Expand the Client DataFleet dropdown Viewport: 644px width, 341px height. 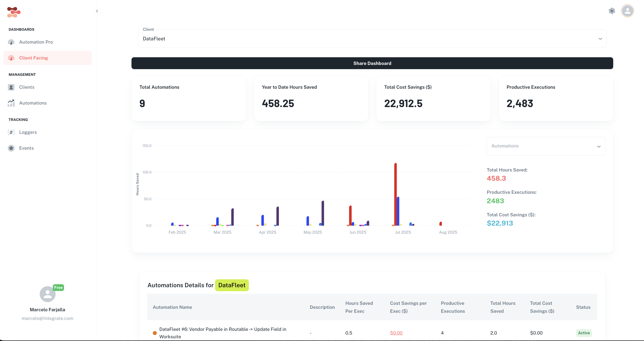click(372, 39)
